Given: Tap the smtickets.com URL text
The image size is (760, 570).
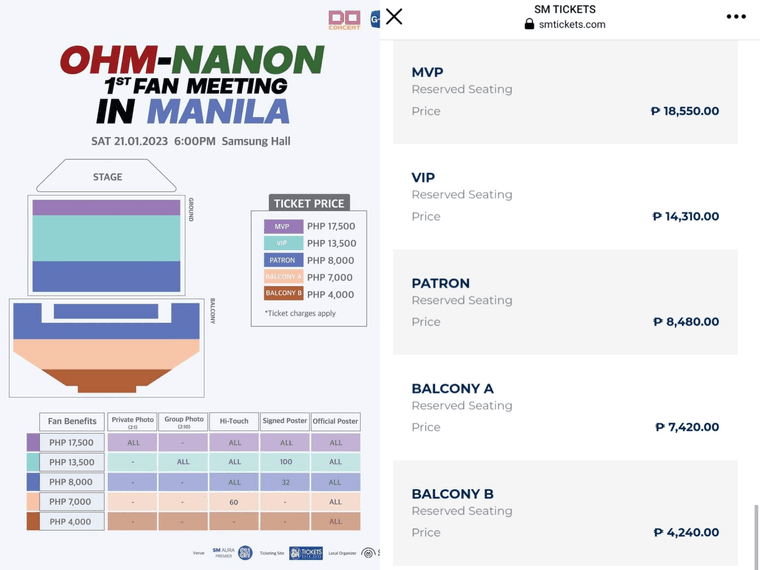Looking at the screenshot, I should coord(573,24).
